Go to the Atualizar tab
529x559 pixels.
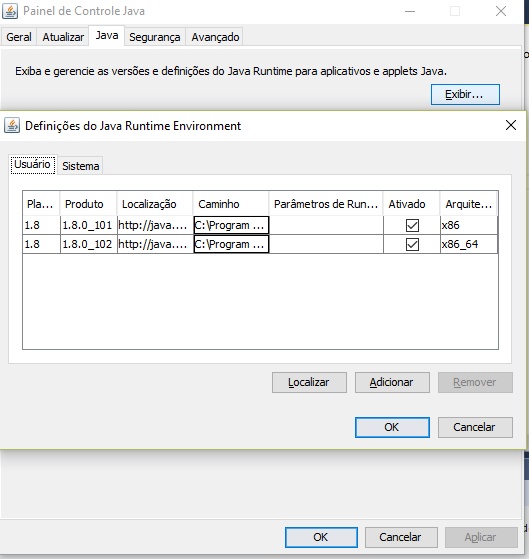(x=63, y=37)
